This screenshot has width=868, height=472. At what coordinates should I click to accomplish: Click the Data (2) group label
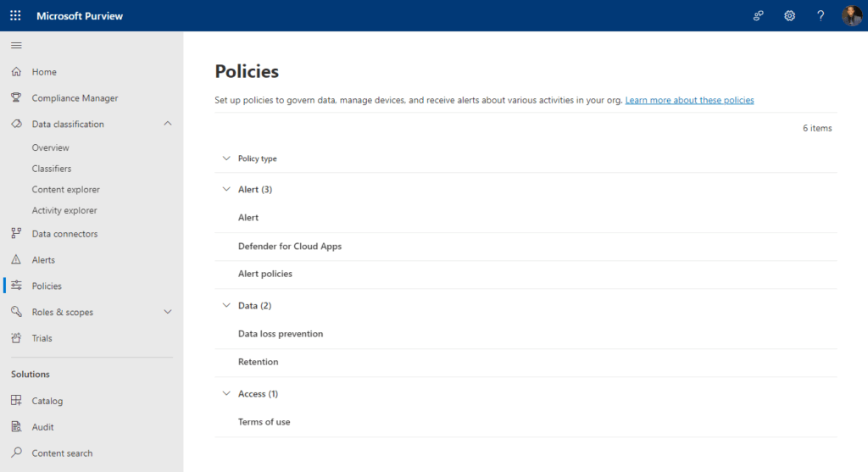point(254,305)
